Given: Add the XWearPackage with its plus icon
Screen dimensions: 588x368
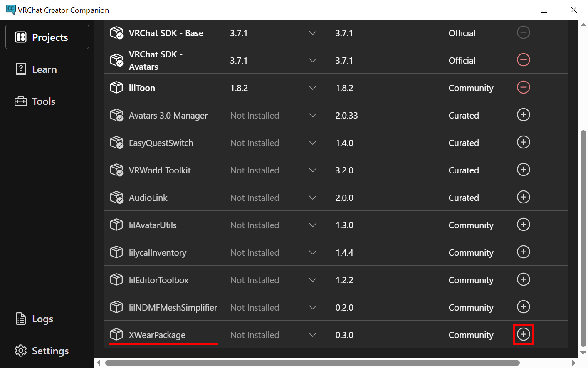Looking at the screenshot, I should pos(523,334).
